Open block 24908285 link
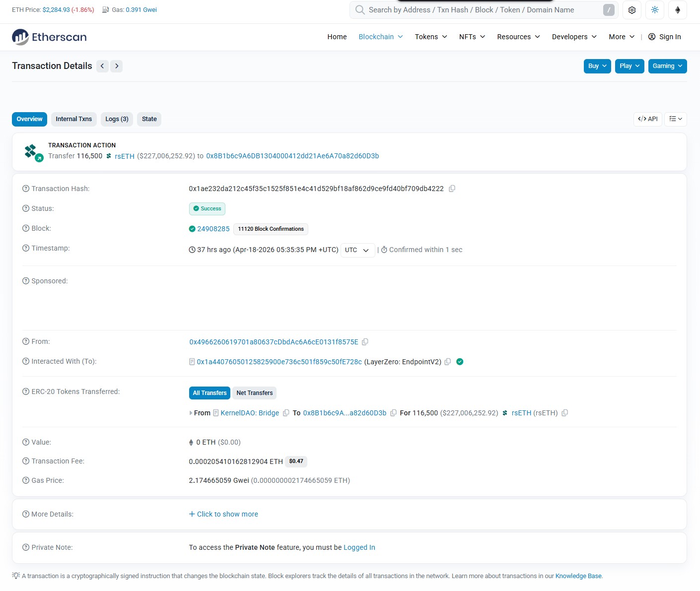The image size is (700, 591). (x=213, y=229)
